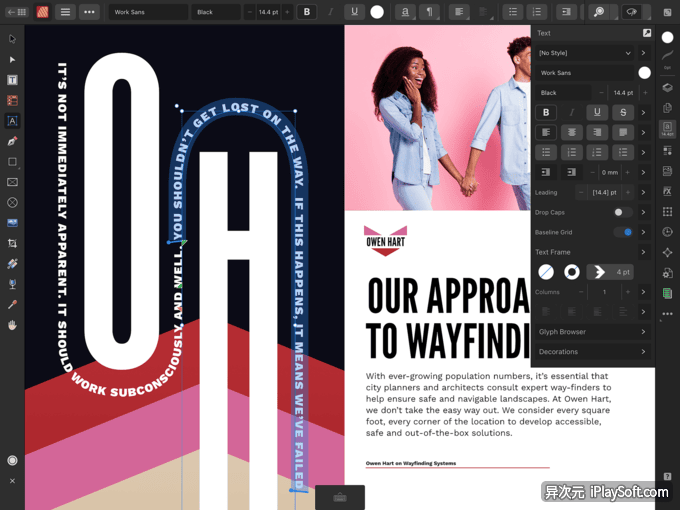Screen dimensions: 680x510
Task: Select the Frame Text tool
Action: pyautogui.click(x=13, y=80)
